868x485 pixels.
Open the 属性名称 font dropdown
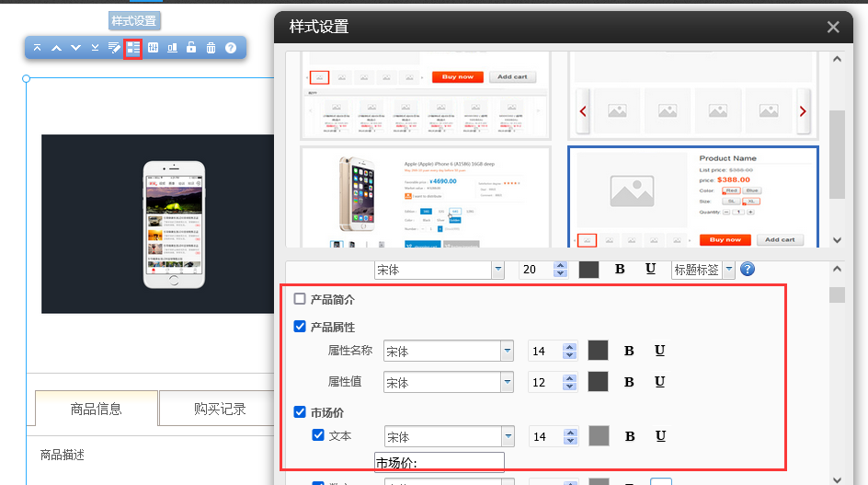pos(507,351)
